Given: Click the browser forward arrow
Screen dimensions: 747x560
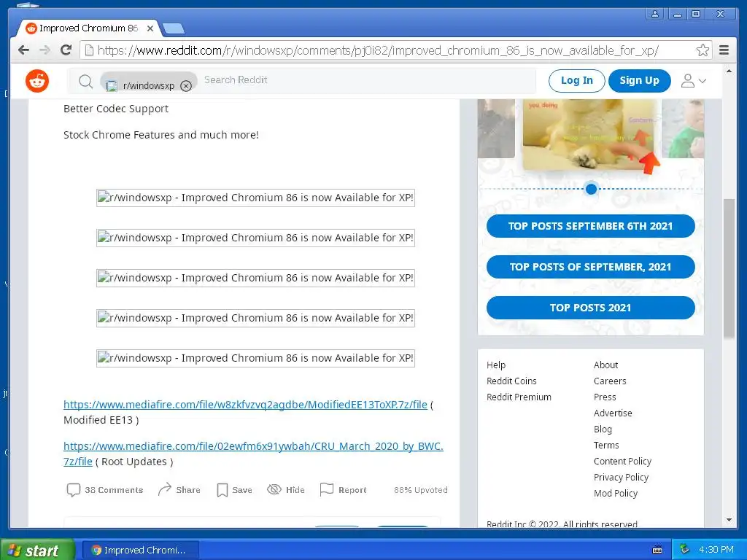Looking at the screenshot, I should click(44, 50).
